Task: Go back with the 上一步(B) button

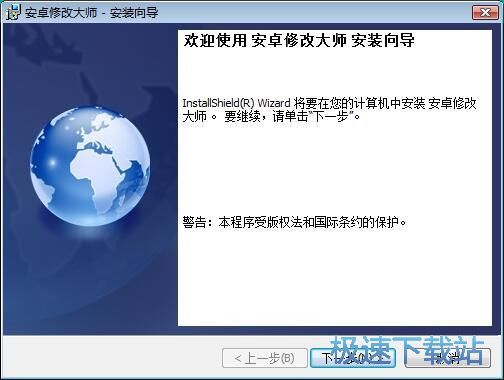Action: pyautogui.click(x=265, y=358)
